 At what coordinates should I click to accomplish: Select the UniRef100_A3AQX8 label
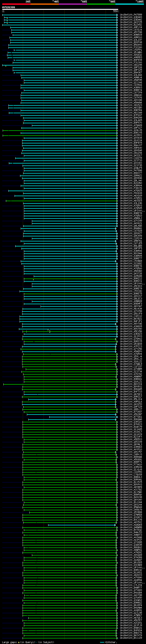(131, 326)
